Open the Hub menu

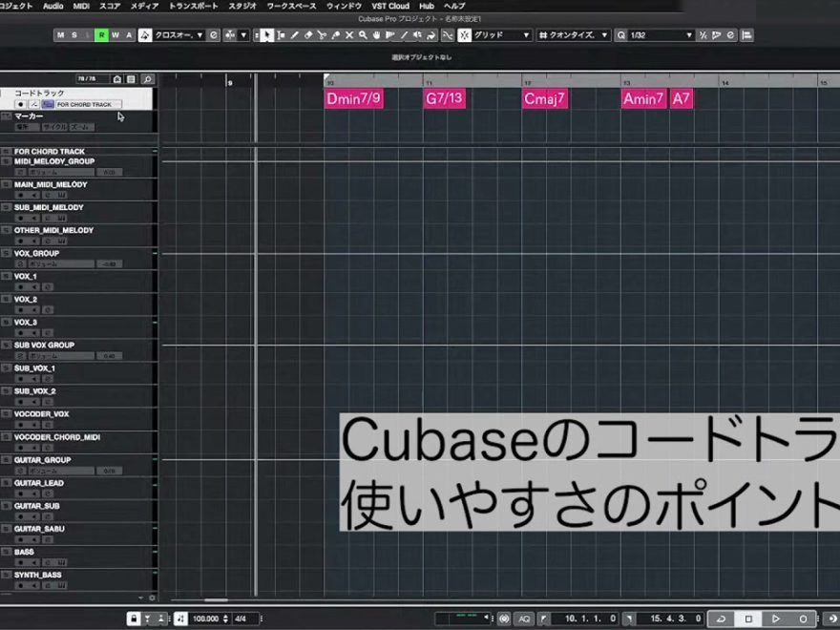point(427,6)
